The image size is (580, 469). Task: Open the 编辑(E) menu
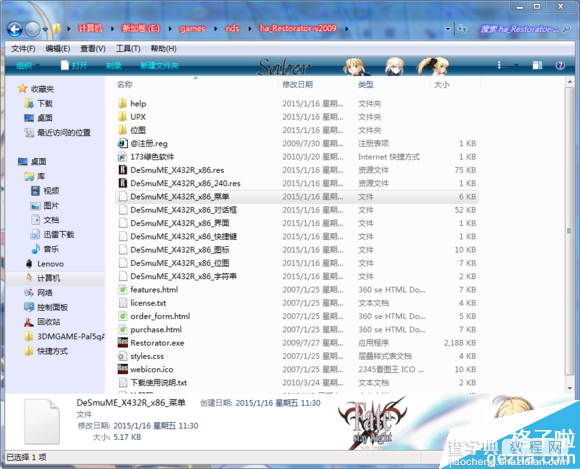tap(58, 48)
